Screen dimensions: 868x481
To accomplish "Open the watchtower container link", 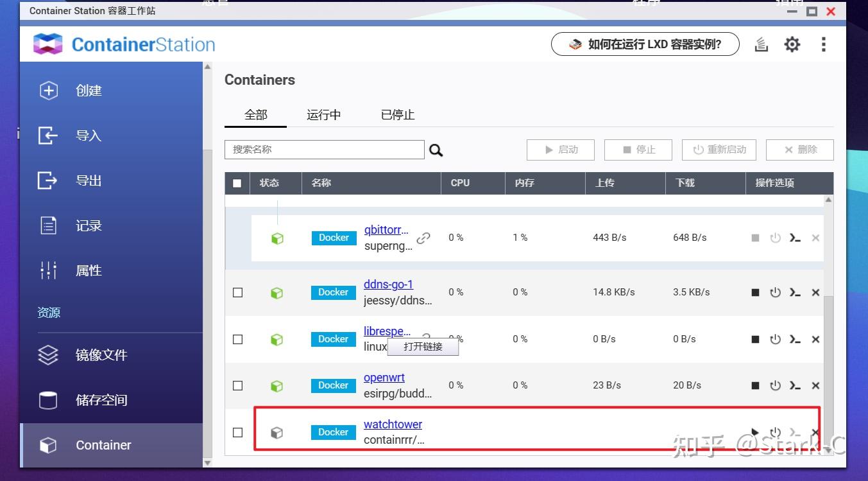I will pos(393,424).
